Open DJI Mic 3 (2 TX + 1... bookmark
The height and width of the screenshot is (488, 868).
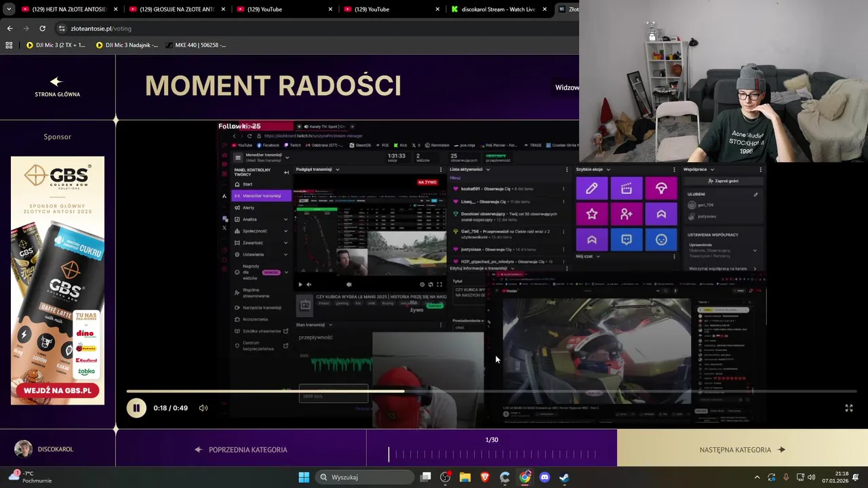pyautogui.click(x=56, y=45)
